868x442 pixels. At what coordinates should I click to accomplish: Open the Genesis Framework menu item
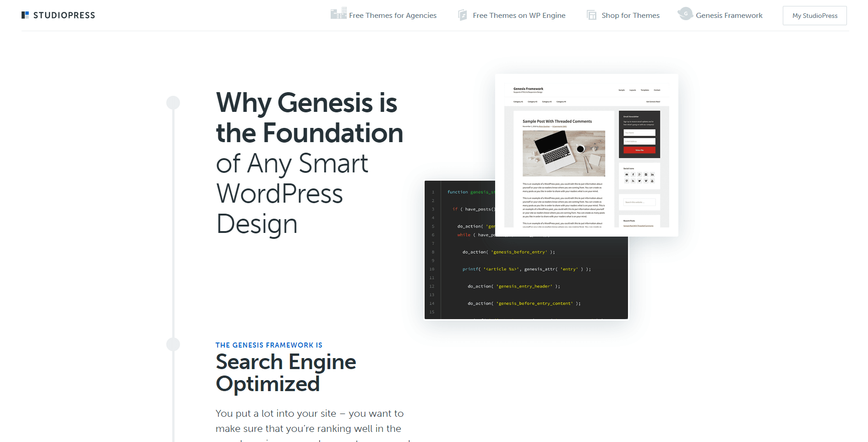point(729,16)
